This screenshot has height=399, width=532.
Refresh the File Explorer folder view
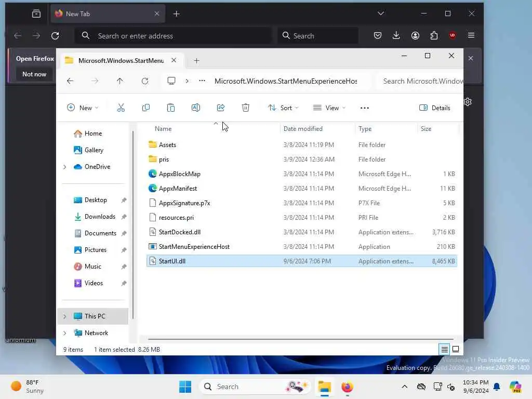pos(145,81)
